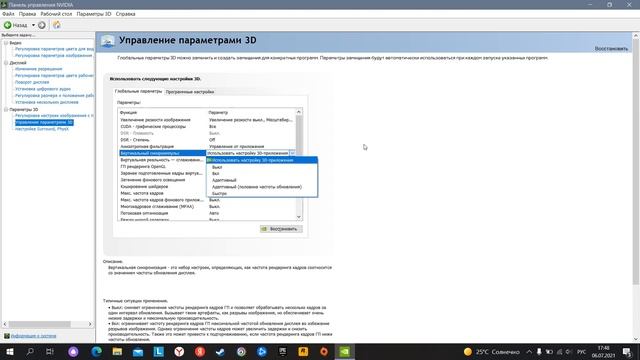The height and width of the screenshot is (360, 640).
Task: Click the Восстановить button below the settings list
Action: [x=281, y=229]
